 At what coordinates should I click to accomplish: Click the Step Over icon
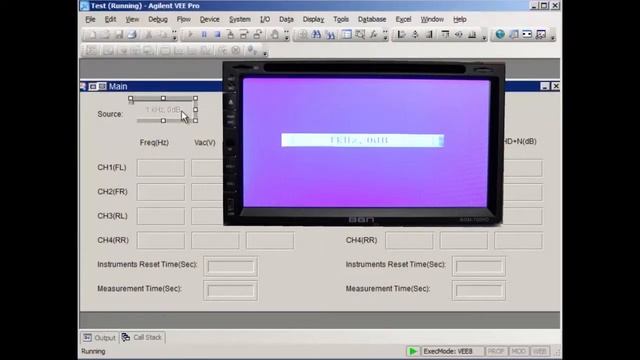[x=244, y=35]
